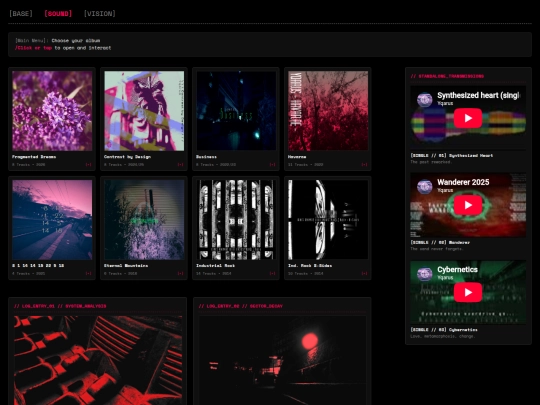
Task: Open the Wanderer 2025 video title link
Action: pos(463,182)
